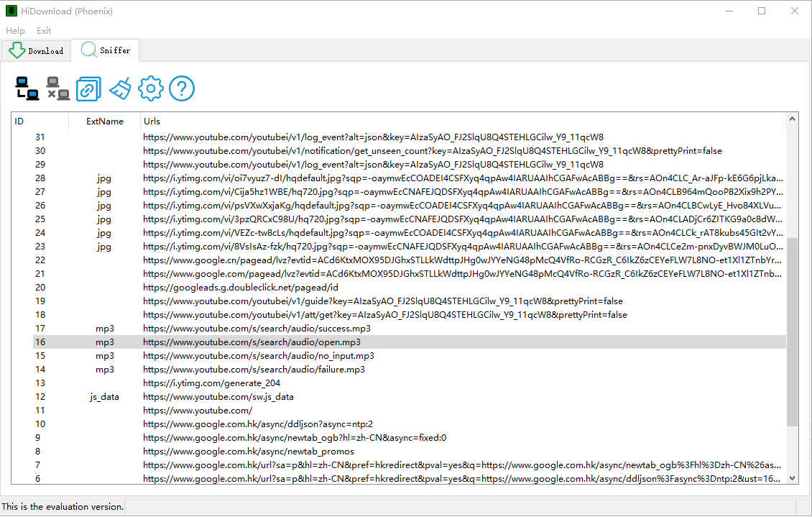The image size is (812, 517).
Task: Click the copy link icon in toolbar
Action: [88, 88]
